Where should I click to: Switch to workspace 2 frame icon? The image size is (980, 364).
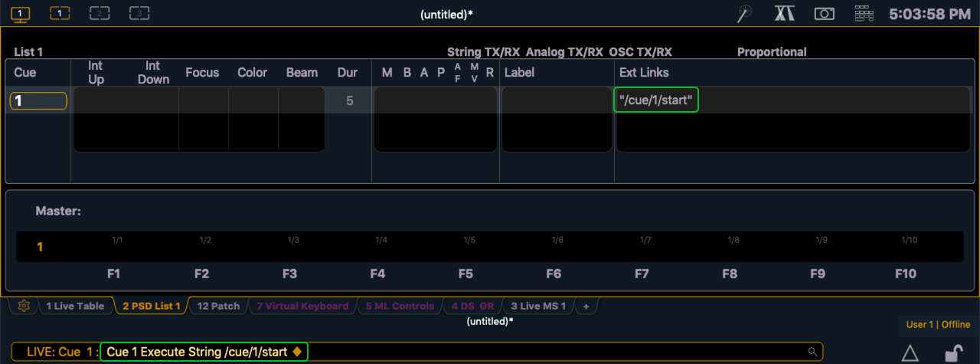100,13
